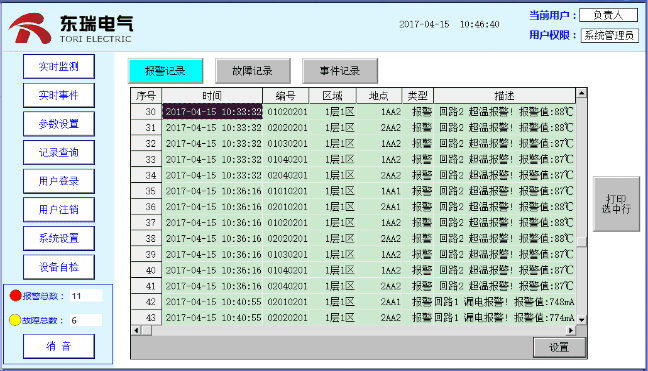Click the 漏电报警 description in row 42
Viewport: 648px width, 371px height.
pos(504,302)
